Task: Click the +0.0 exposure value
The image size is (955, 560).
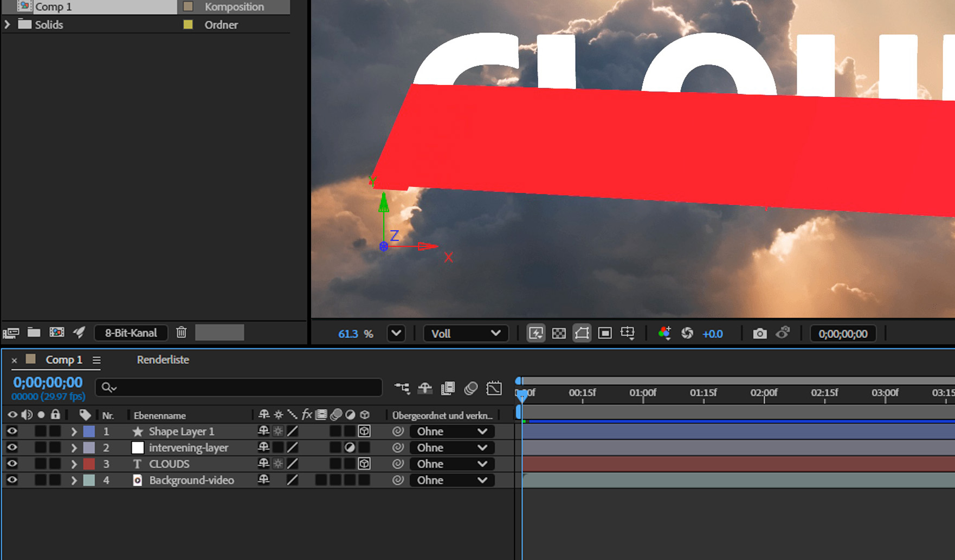Action: pos(713,334)
